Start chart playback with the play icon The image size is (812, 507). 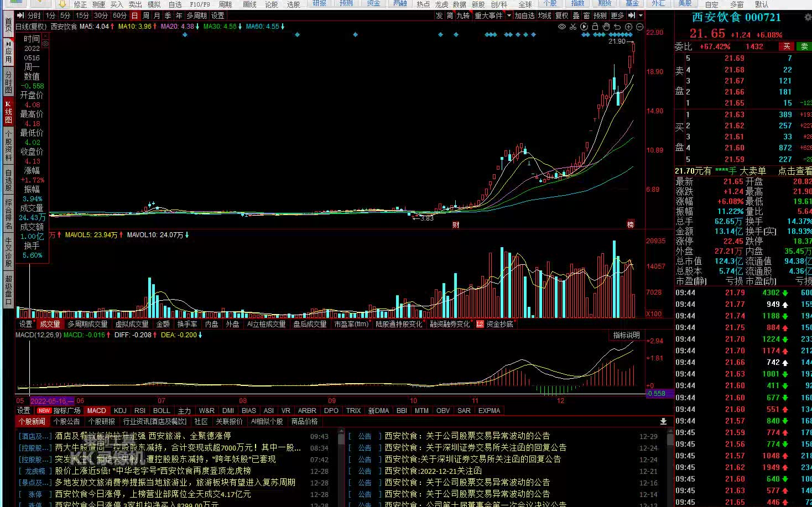point(584,27)
